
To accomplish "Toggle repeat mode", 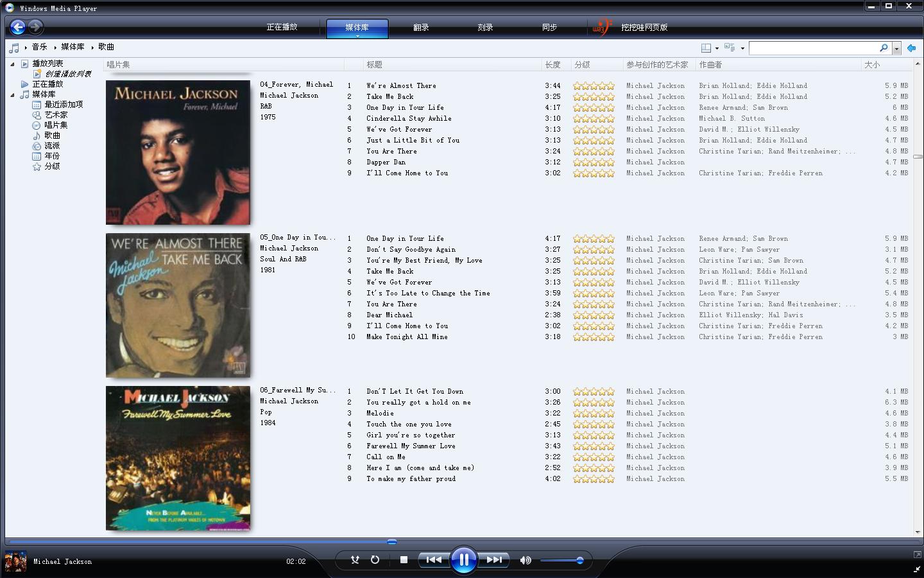I will click(x=375, y=560).
